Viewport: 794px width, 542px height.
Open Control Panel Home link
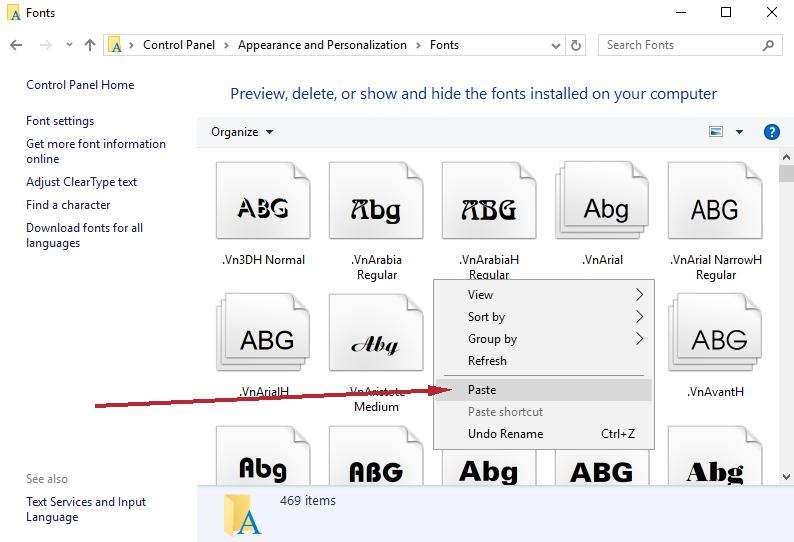[80, 85]
